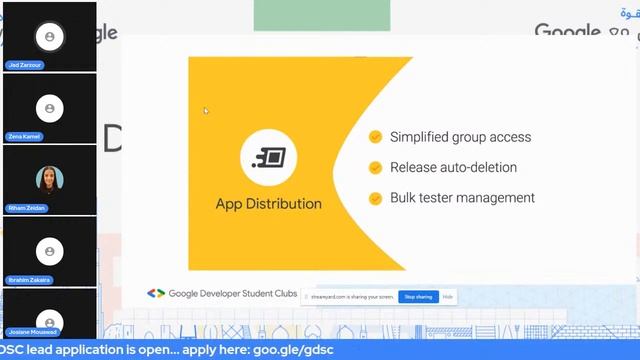Click Hide on the screen sharing bar
Screen dimensions: 640x360
point(448,297)
